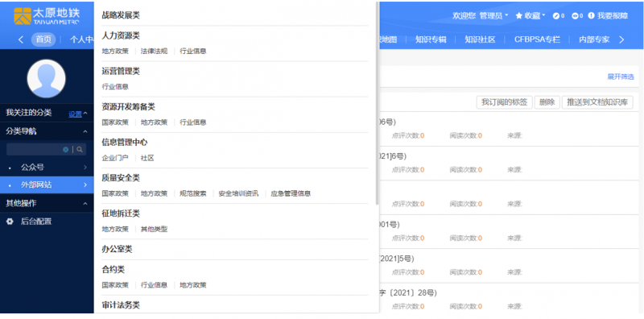644x319 pixels.
Task: Collapse the 分类导航 section
Action: 85,132
